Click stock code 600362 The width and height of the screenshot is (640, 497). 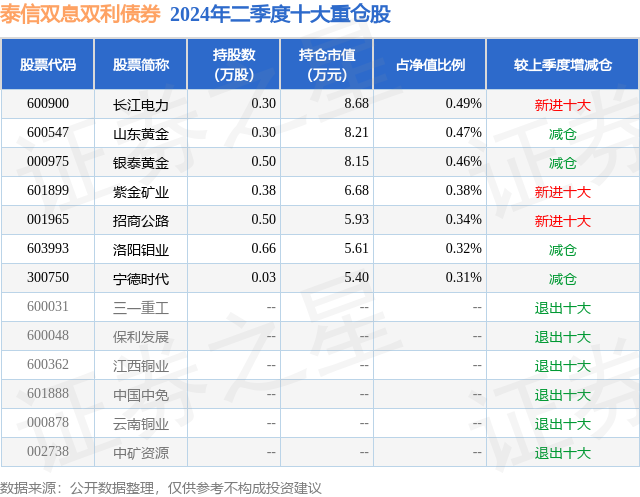coord(48,364)
